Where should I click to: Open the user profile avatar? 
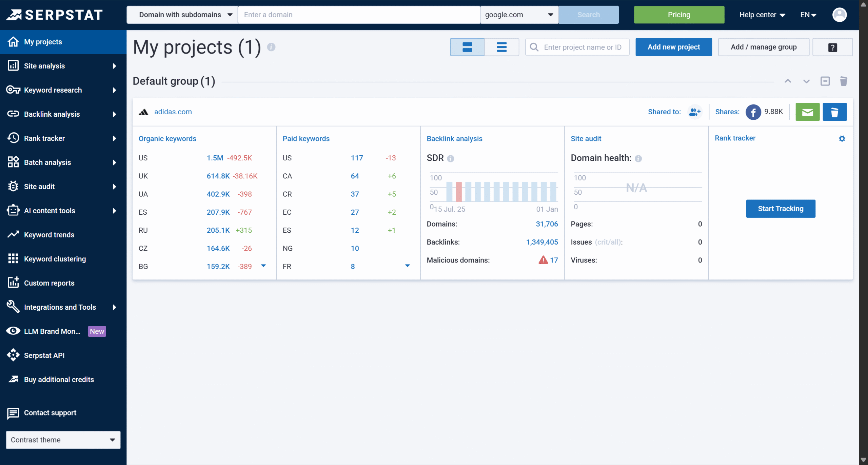tap(840, 15)
